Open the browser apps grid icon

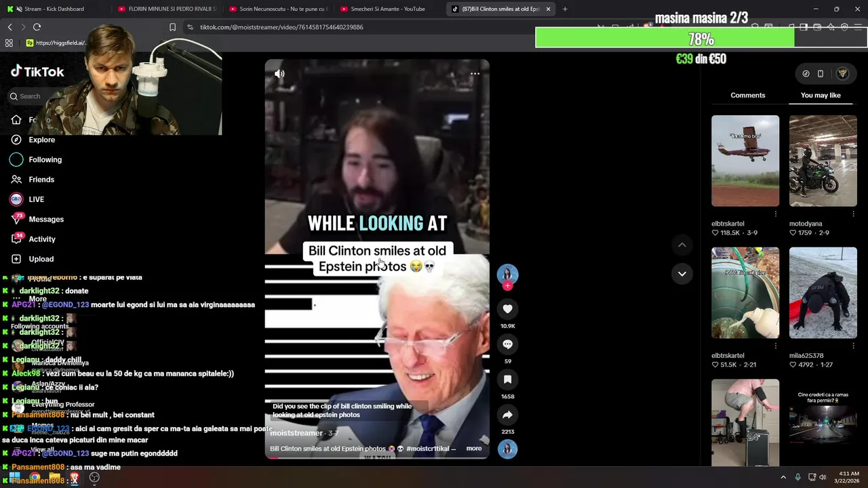9,43
